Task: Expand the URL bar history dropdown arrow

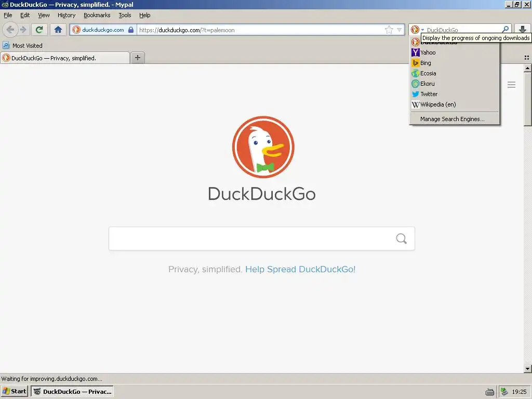Action: pyautogui.click(x=400, y=30)
